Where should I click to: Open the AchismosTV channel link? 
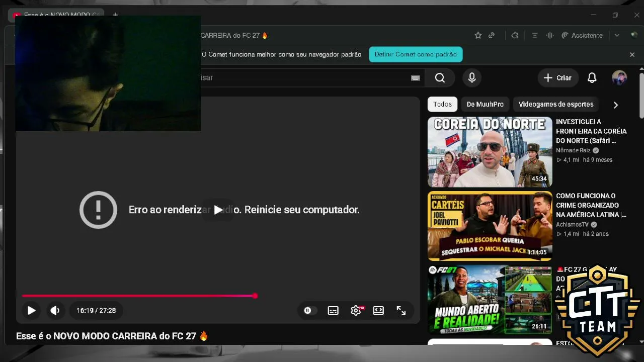[572, 225]
